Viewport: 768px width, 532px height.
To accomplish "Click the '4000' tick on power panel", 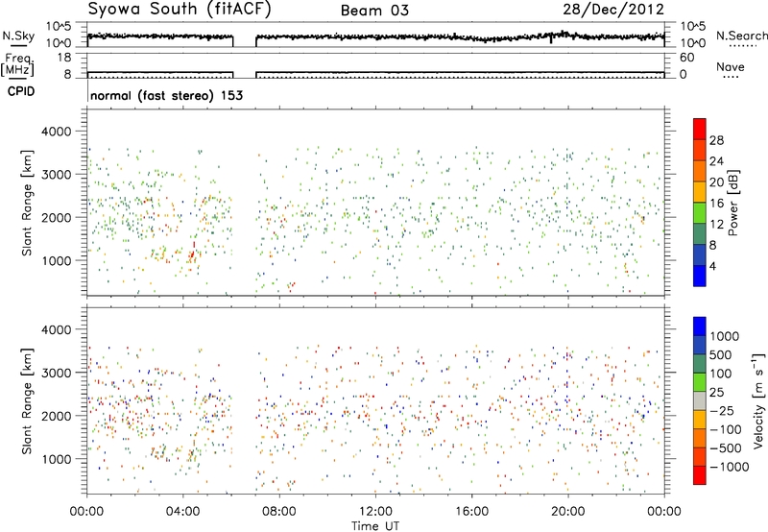I will click(56, 132).
